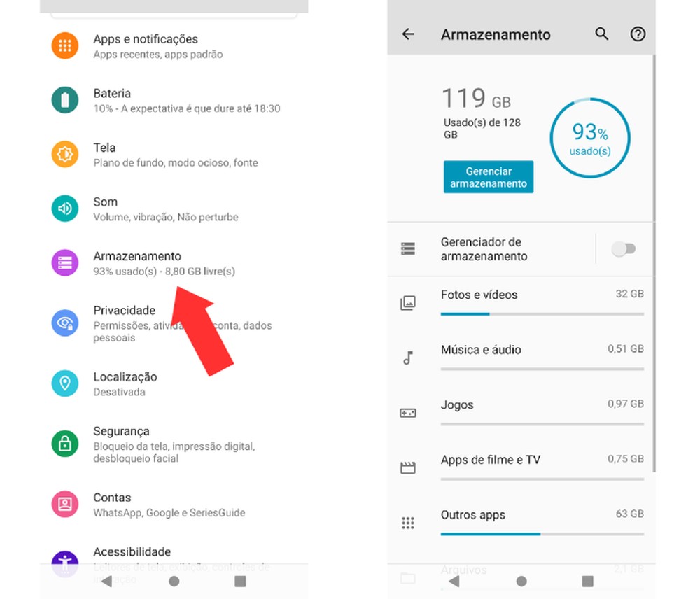Tap the Localização pin icon
Screen dimensions: 700x599
[x=65, y=383]
